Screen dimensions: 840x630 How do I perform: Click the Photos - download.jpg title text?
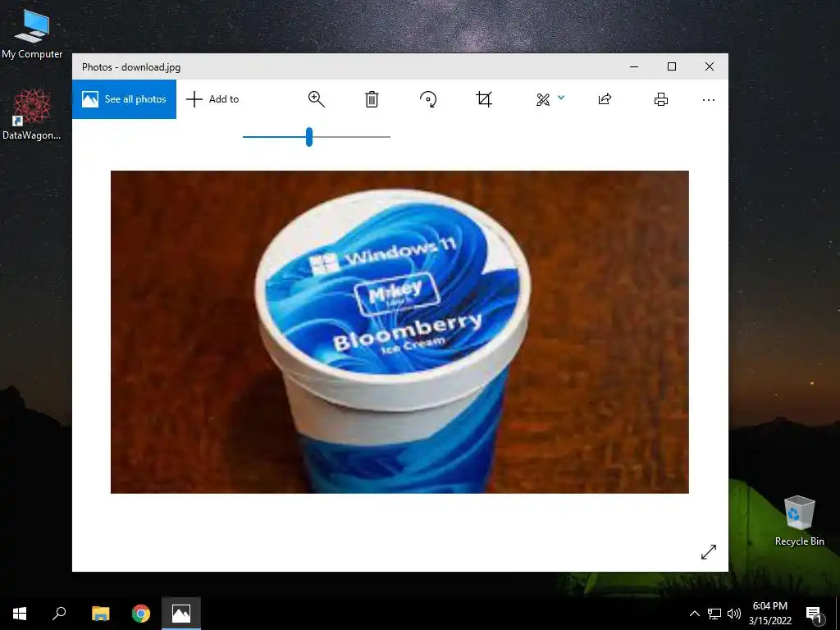[131, 67]
